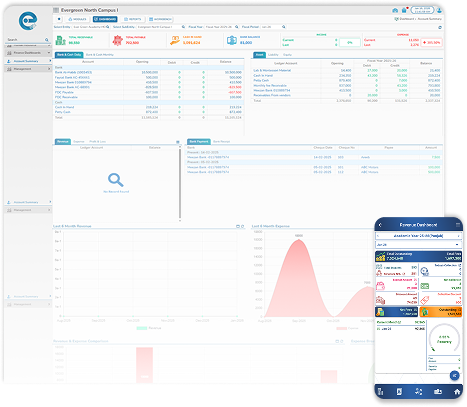Viewport: 467px width, 407px height.
Task: Open the Reports button in top toolbar
Action: click(133, 19)
